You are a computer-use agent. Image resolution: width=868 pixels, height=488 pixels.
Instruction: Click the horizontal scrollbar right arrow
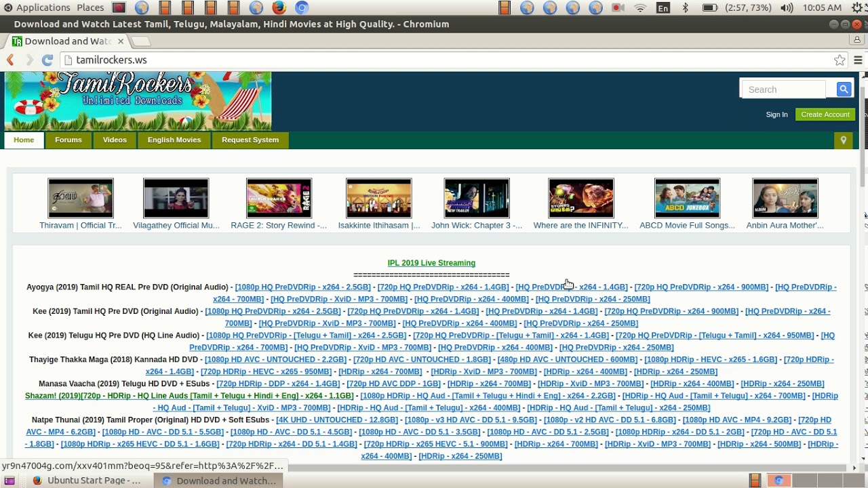coord(854,468)
